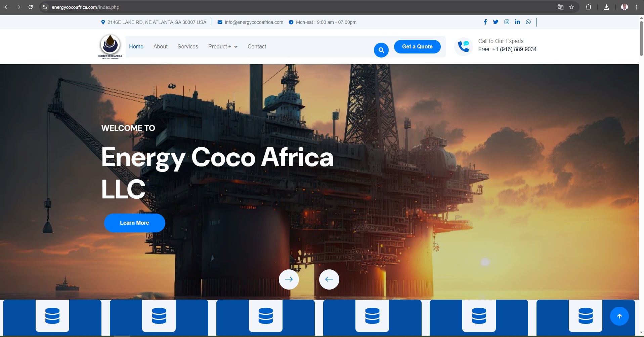
Task: Click the Get a Quote button
Action: click(x=417, y=47)
